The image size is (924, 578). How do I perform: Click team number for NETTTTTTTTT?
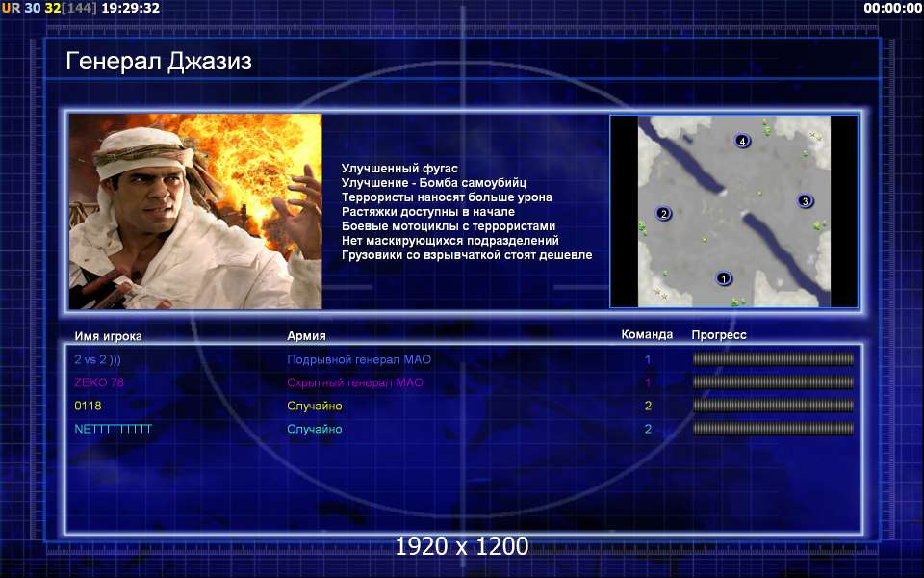648,429
